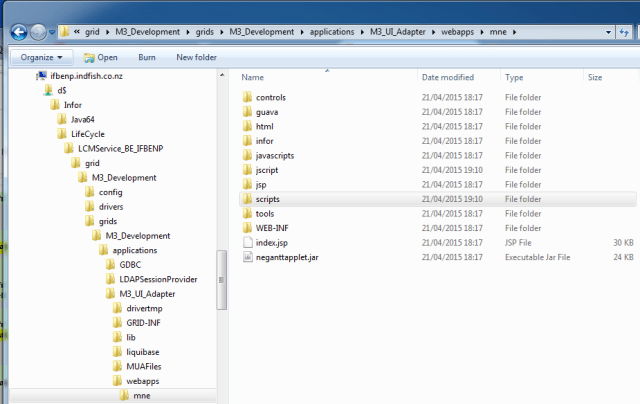This screenshot has height=404, width=640.
Task: Click the WEB-INF folder icon in file list
Action: (247, 228)
